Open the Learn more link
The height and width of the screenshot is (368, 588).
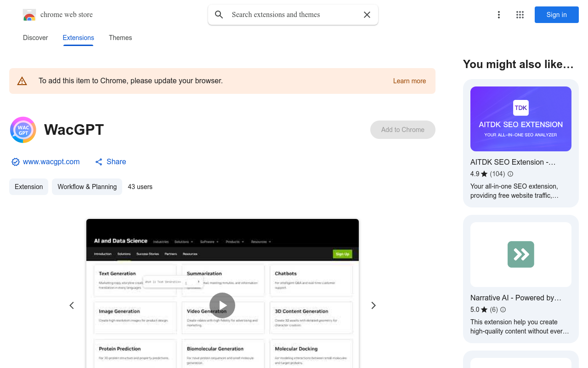pyautogui.click(x=409, y=81)
